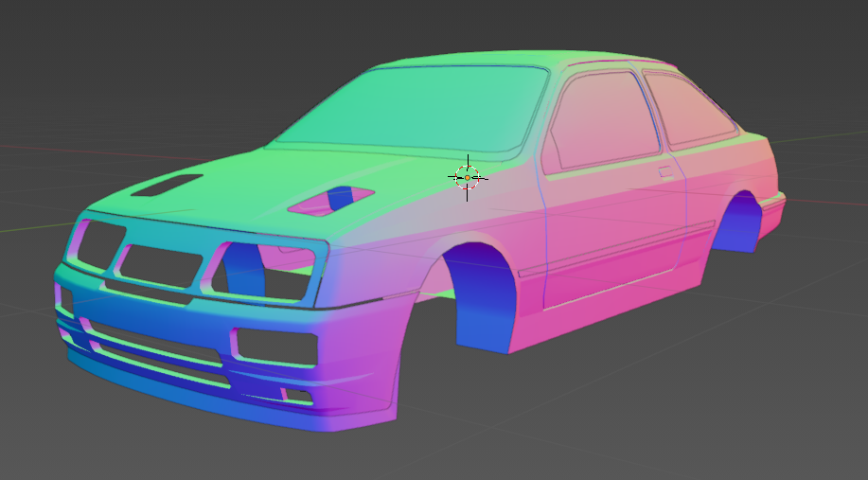Click the flat hood vent on left side

[x=167, y=185]
